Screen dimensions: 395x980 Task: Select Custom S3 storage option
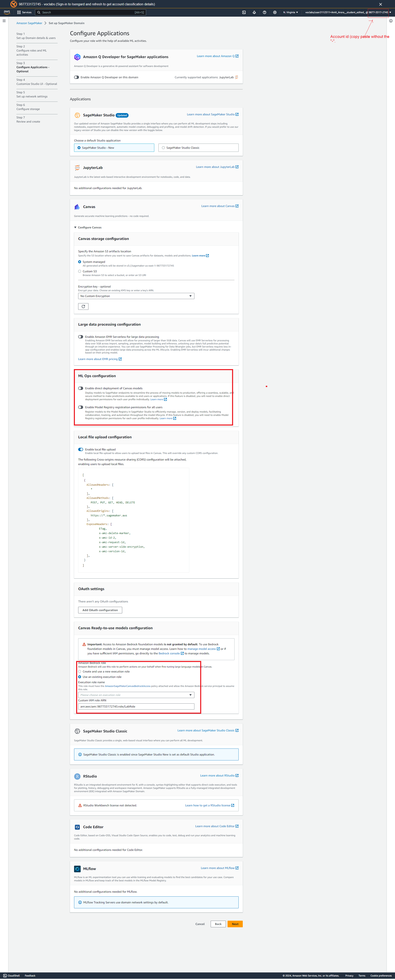(x=79, y=271)
